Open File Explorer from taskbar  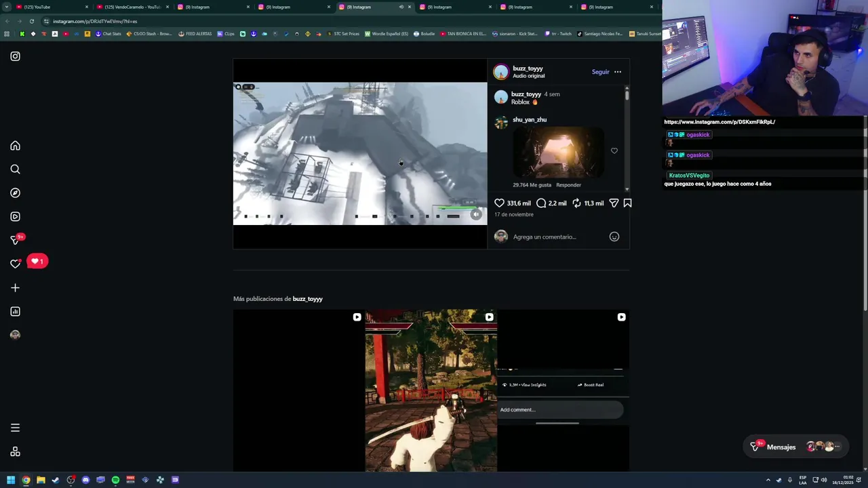coord(41,480)
